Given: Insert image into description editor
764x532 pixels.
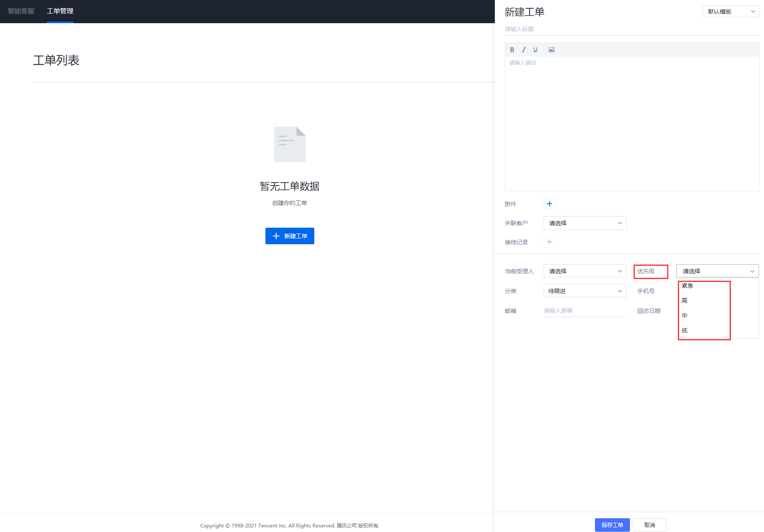Looking at the screenshot, I should (x=552, y=50).
